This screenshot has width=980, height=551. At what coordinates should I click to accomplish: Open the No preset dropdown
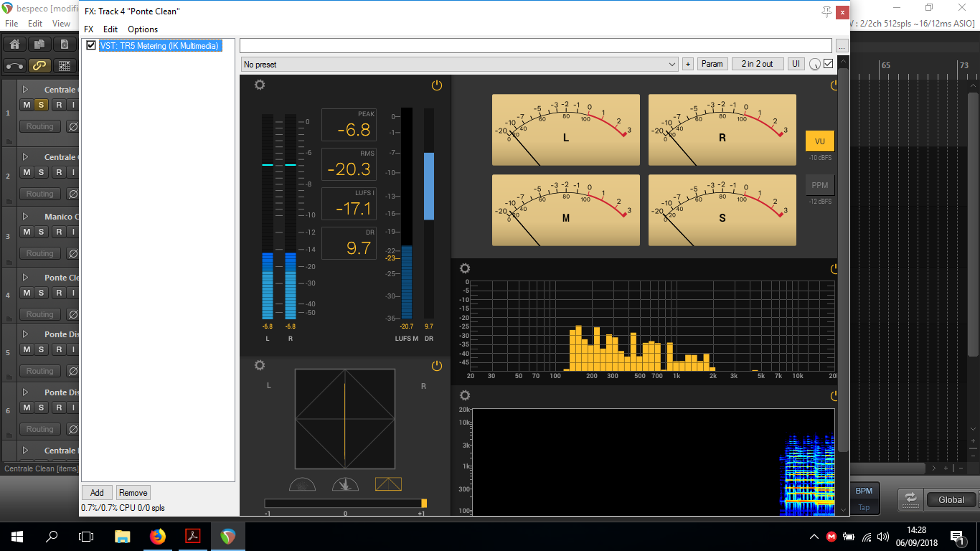click(x=459, y=64)
